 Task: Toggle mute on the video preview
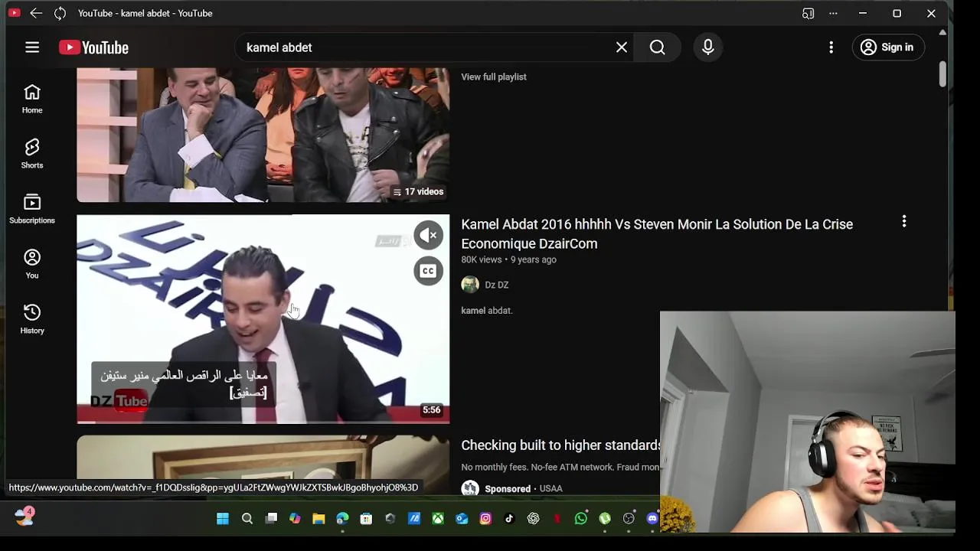(x=429, y=236)
